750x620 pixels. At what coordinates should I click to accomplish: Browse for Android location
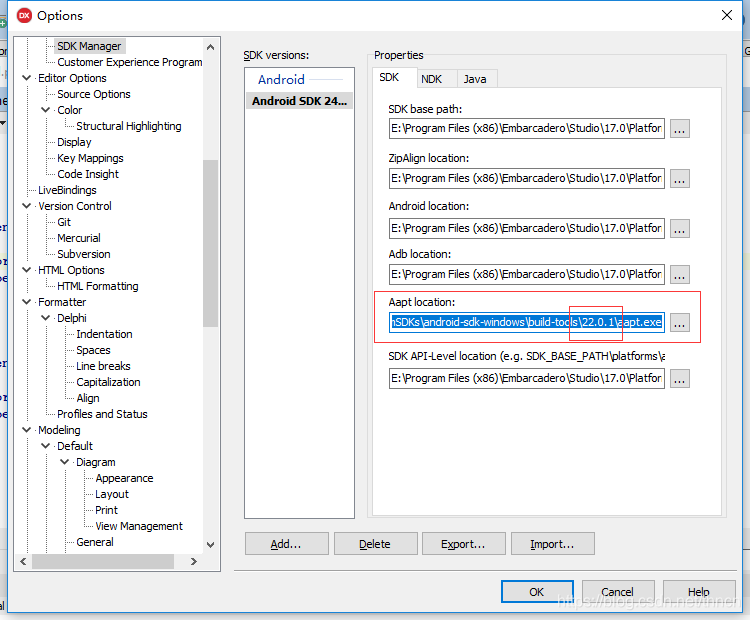(x=680, y=229)
